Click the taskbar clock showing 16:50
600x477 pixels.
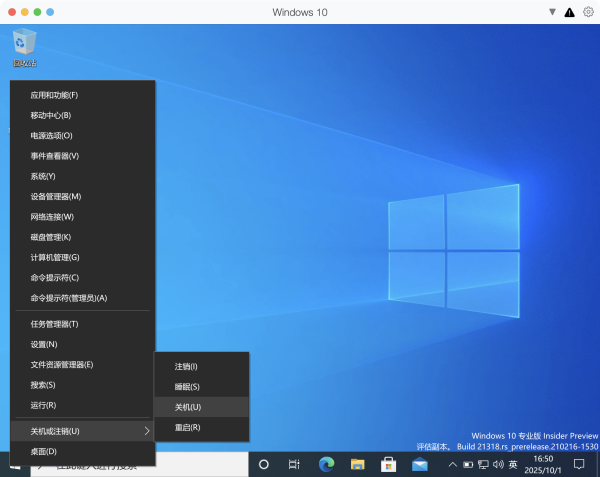tap(543, 465)
